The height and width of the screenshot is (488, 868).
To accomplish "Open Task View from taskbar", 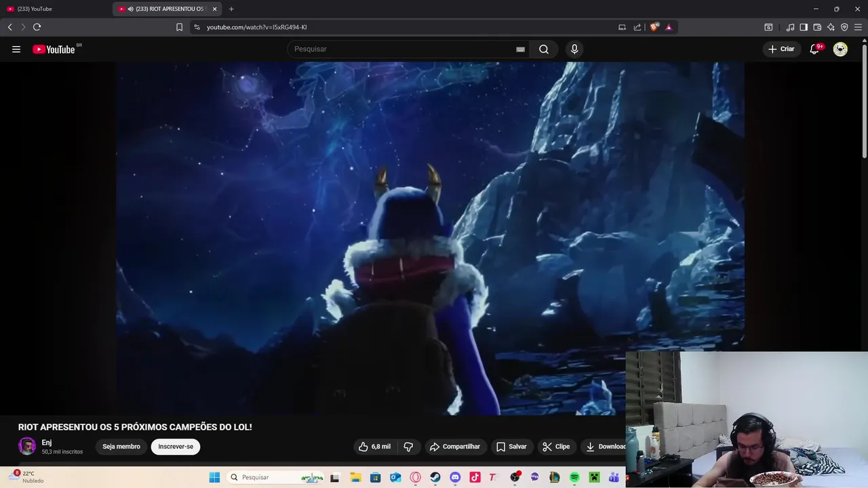I will pyautogui.click(x=334, y=477).
